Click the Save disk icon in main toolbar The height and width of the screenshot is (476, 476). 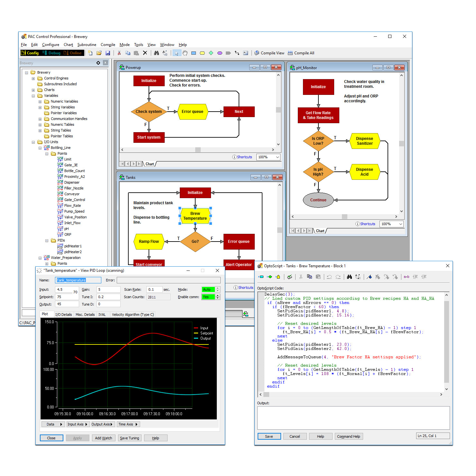coord(108,53)
